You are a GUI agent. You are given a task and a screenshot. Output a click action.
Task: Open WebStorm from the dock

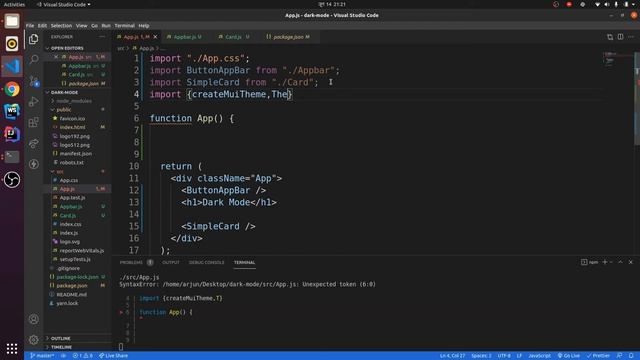point(12,111)
